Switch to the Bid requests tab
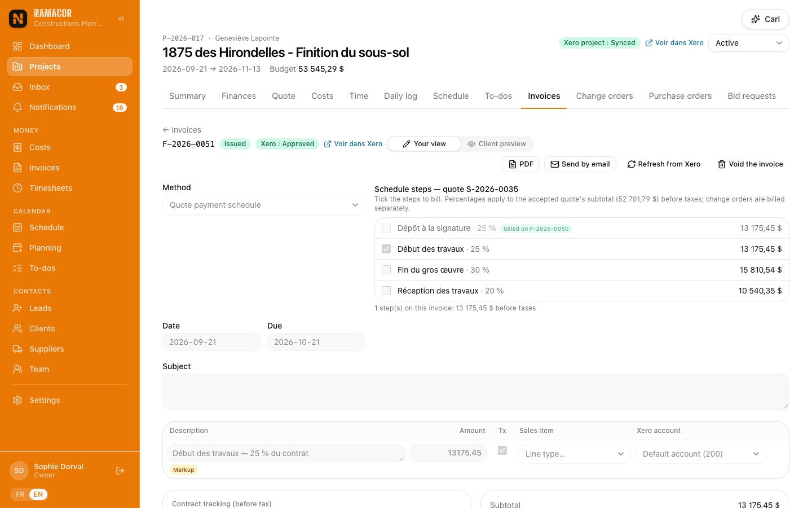812x508 pixels. tap(752, 96)
